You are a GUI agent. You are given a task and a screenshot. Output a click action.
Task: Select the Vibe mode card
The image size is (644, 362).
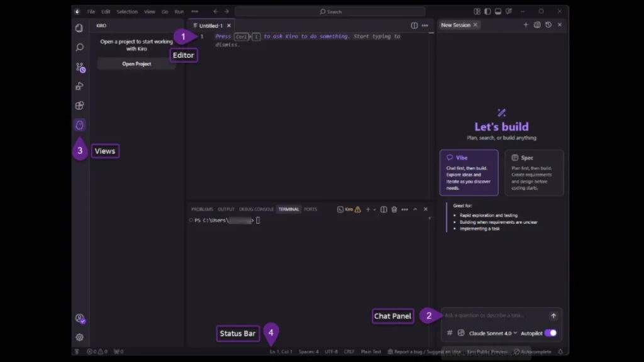469,172
